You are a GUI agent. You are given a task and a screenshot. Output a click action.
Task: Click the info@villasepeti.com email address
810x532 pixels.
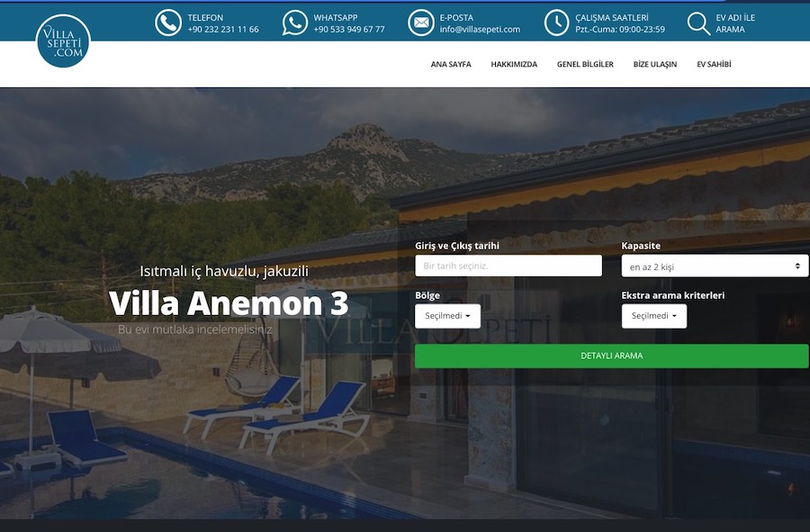coord(480,30)
